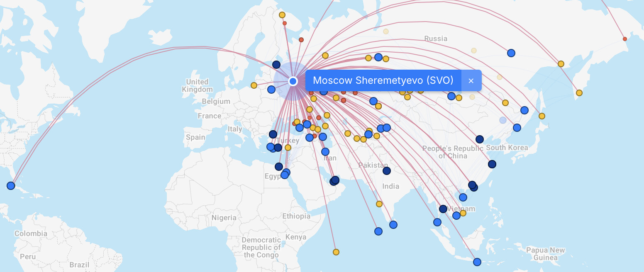Select dark blue marker northwest of Moscow

(x=276, y=65)
